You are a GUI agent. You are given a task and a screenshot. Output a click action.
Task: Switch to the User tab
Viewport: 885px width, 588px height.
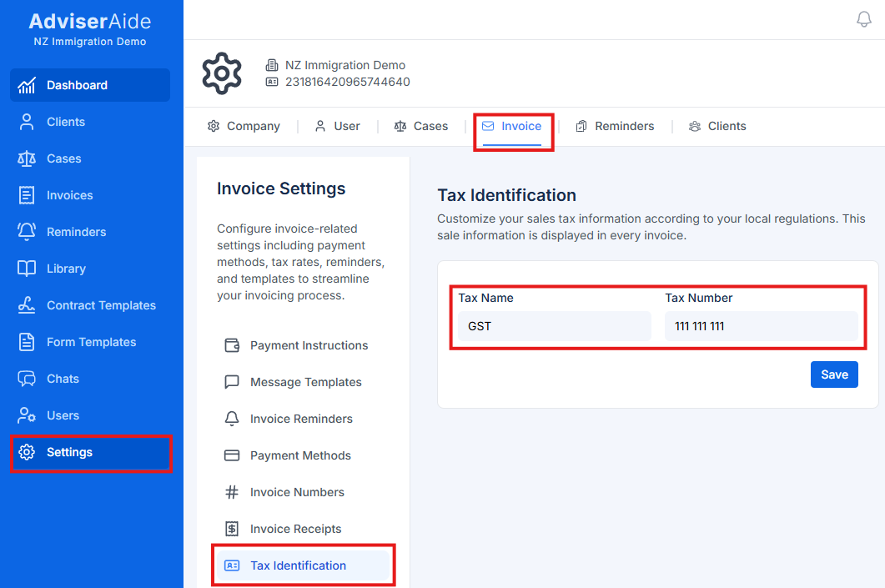point(338,126)
